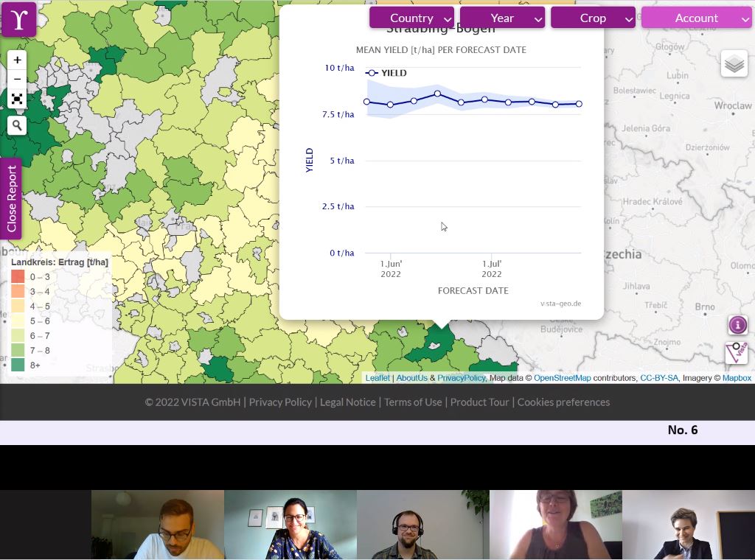The image size is (755, 560).
Task: Toggle the YIELD series legend entry
Action: tap(386, 73)
